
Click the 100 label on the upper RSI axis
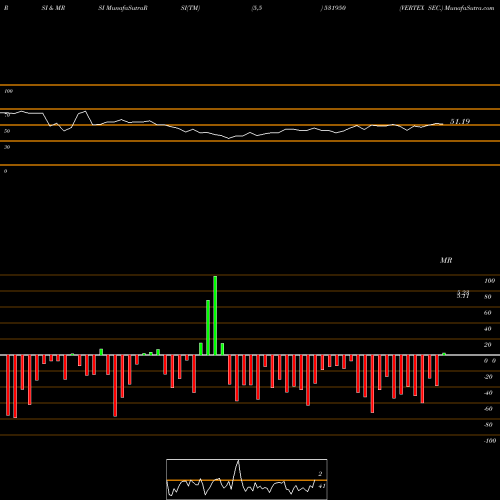click(x=9, y=91)
